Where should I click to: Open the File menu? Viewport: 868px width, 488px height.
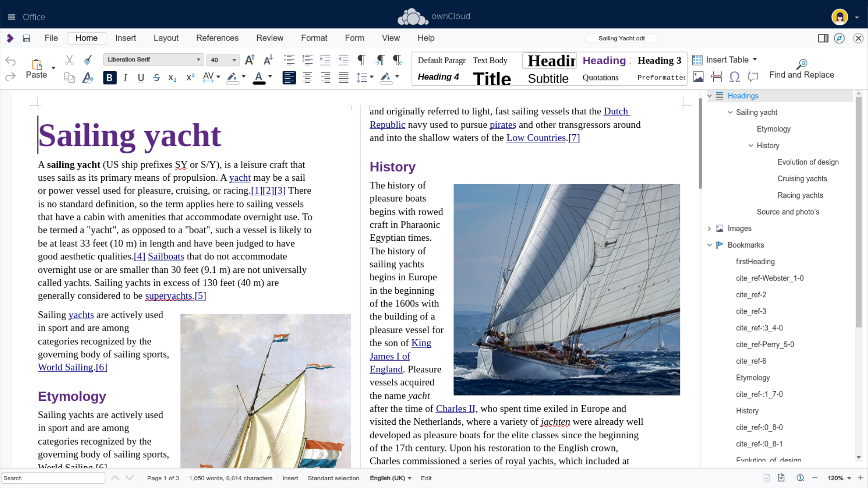(51, 38)
